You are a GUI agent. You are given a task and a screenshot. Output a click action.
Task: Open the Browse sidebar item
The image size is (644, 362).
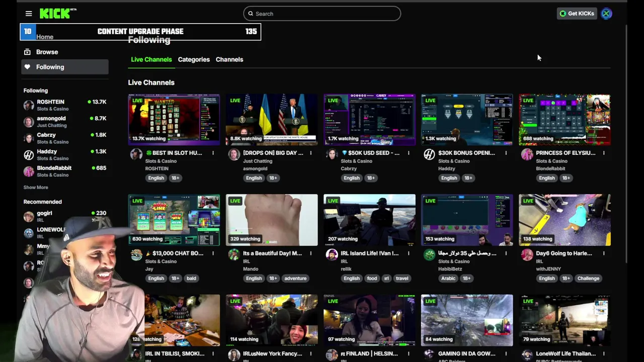click(x=64, y=52)
